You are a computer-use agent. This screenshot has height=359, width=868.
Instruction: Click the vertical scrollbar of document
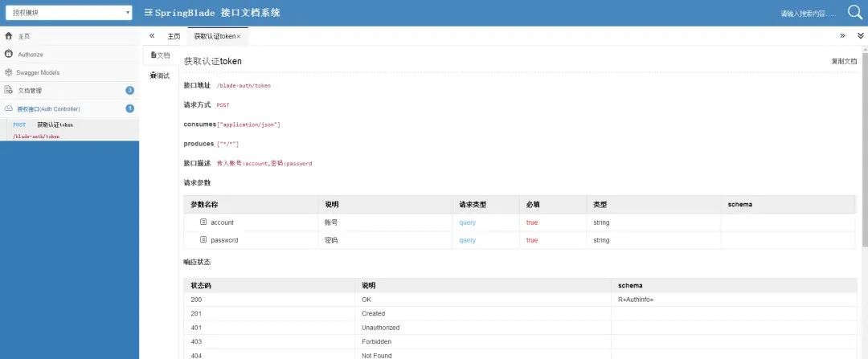tap(865, 149)
